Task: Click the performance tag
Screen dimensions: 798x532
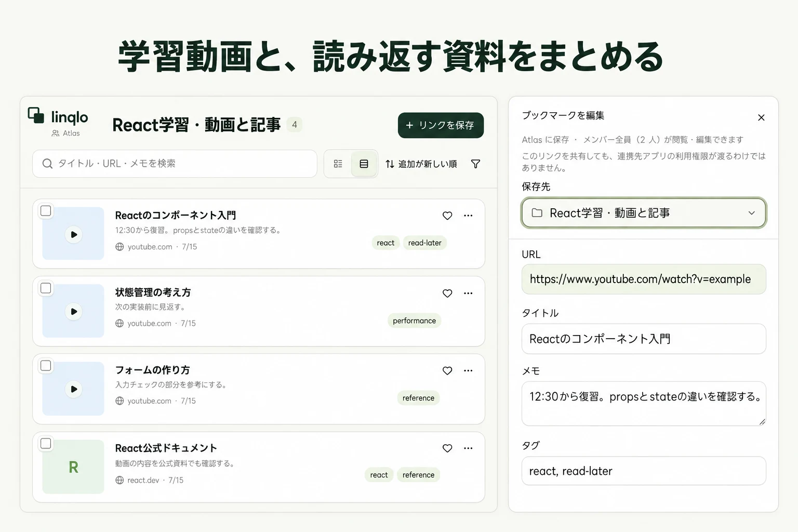Action: [415, 321]
